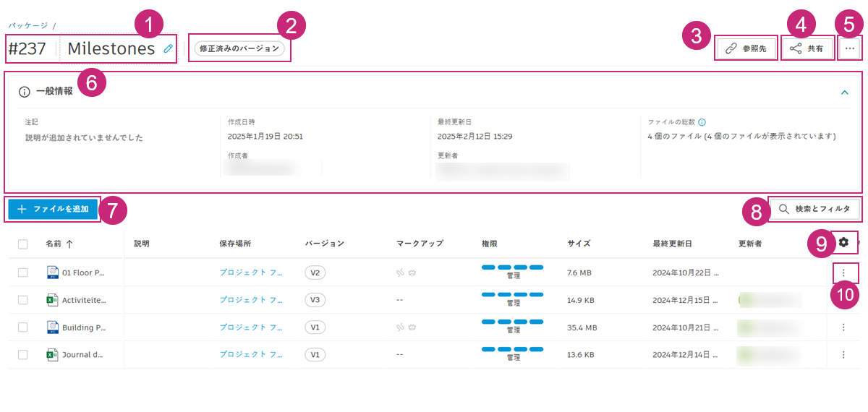Click the IFC file icon of 01 Floor P...
The width and height of the screenshot is (868, 412).
tap(52, 272)
